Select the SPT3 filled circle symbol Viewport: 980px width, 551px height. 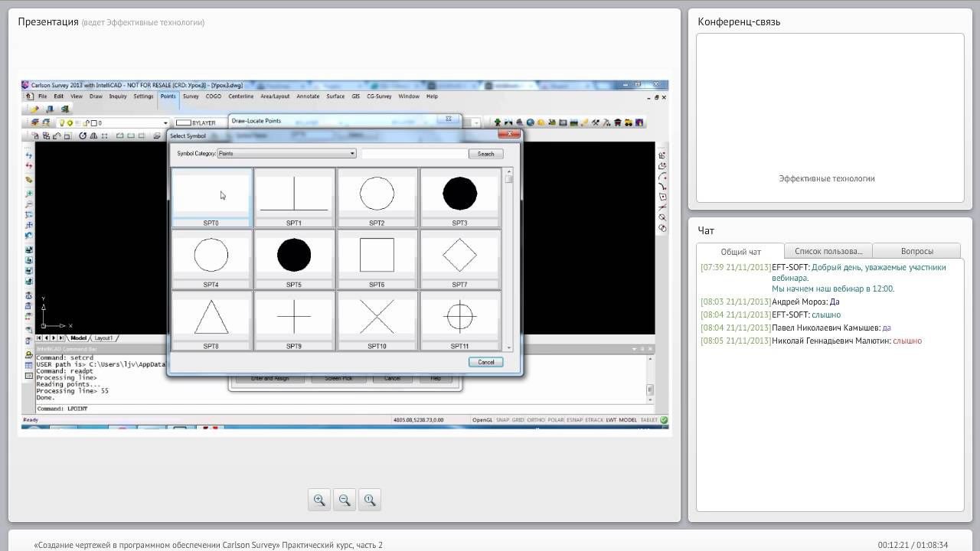(x=459, y=194)
